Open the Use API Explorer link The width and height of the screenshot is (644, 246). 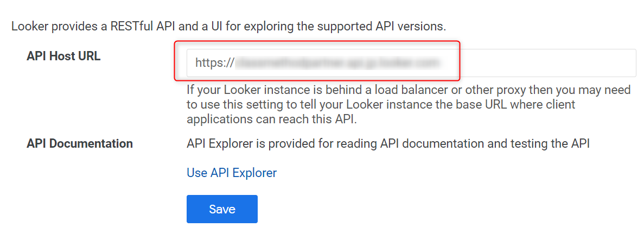click(x=232, y=173)
